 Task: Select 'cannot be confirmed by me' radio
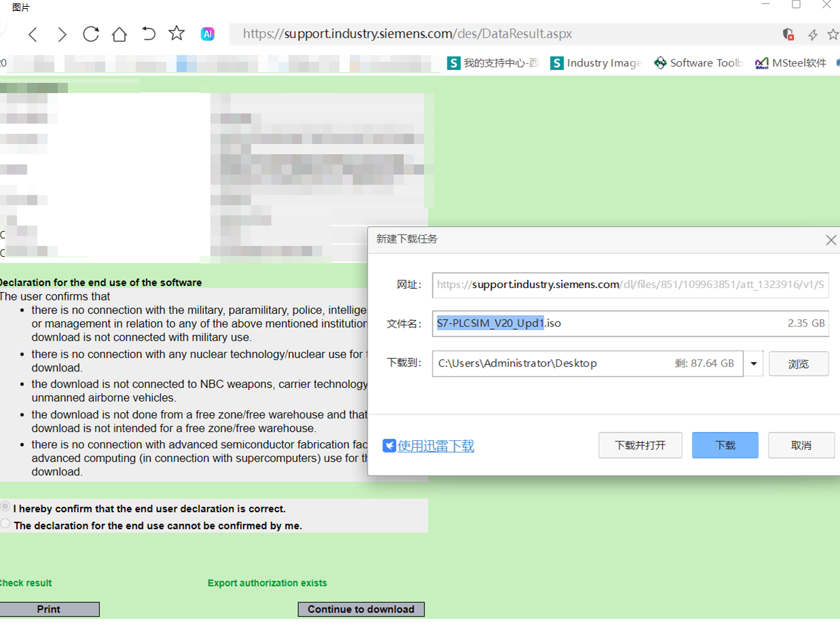coord(5,524)
